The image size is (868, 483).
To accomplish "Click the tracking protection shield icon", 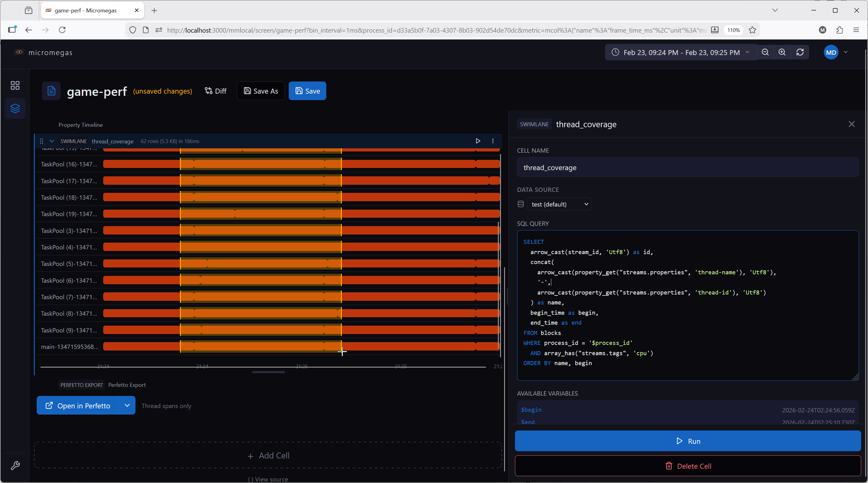I will (132, 30).
